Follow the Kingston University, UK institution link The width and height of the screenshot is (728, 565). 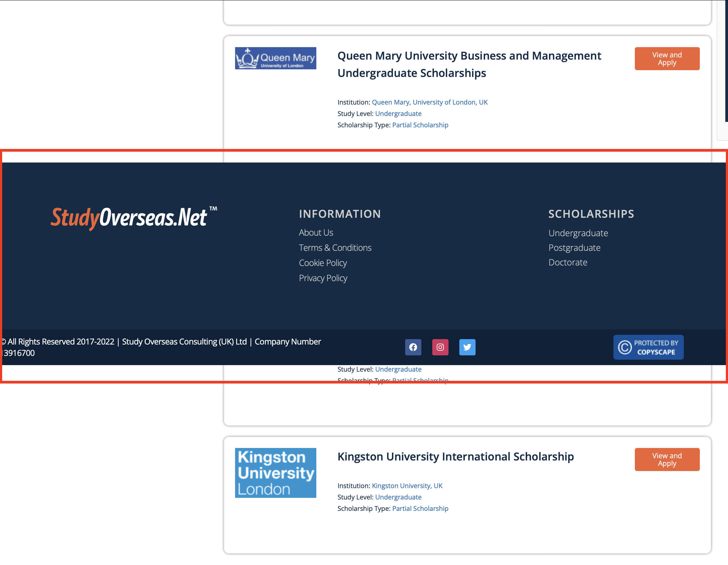point(407,486)
